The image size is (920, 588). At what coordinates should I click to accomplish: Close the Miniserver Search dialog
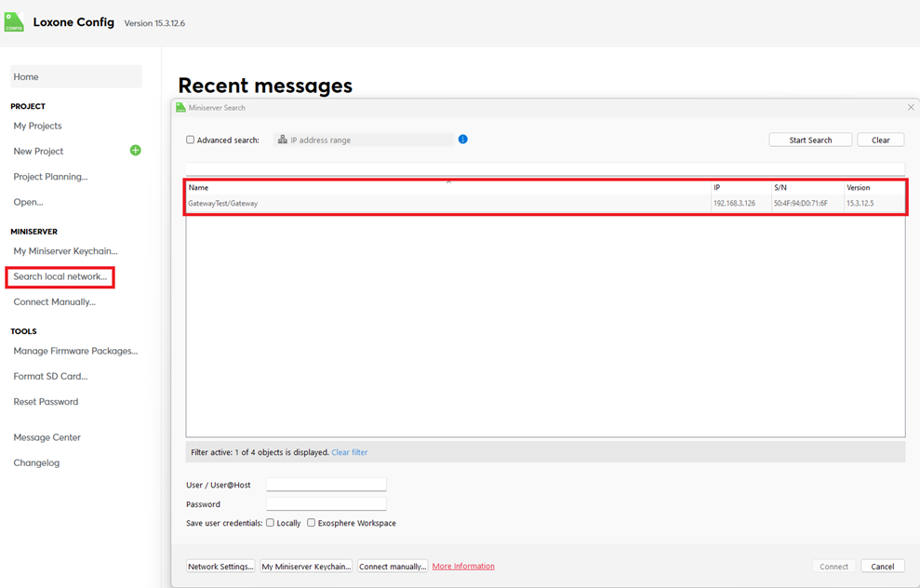coord(911,108)
